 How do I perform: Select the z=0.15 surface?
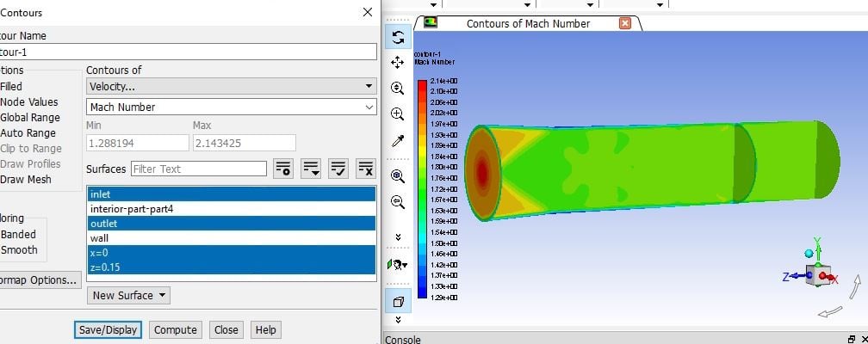232,267
